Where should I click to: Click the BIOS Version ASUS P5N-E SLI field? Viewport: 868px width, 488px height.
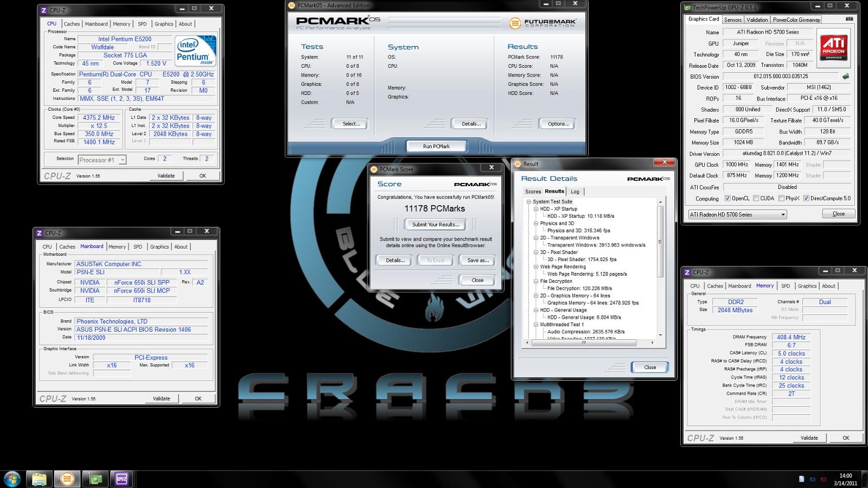pos(141,329)
